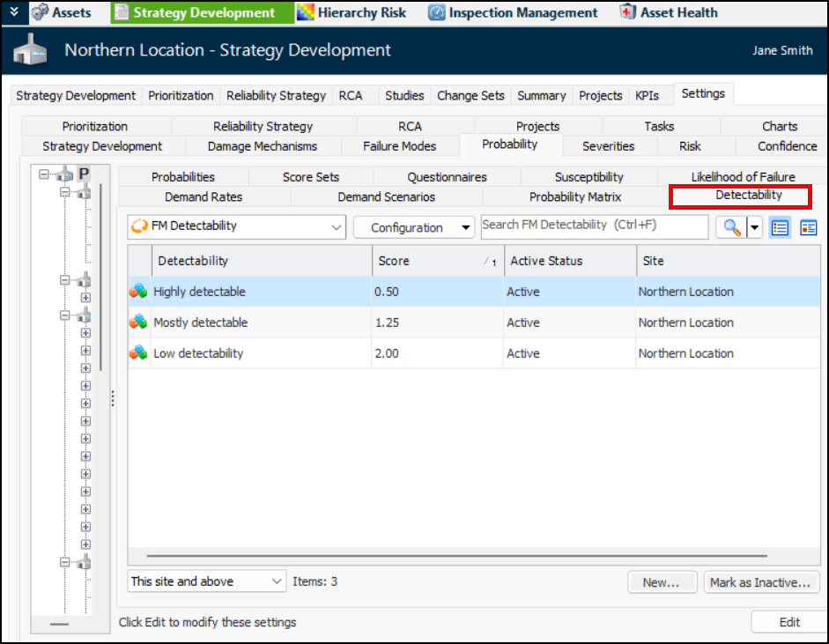This screenshot has height=644, width=829.
Task: Expand the double-chevron module menu at top-left
Action: pyautogui.click(x=13, y=11)
